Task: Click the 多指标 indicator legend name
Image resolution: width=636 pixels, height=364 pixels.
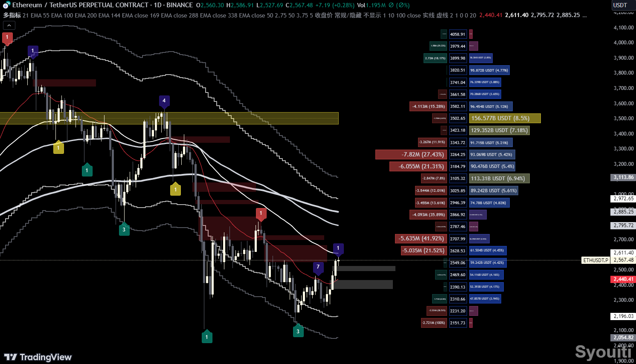Action: pyautogui.click(x=12, y=15)
